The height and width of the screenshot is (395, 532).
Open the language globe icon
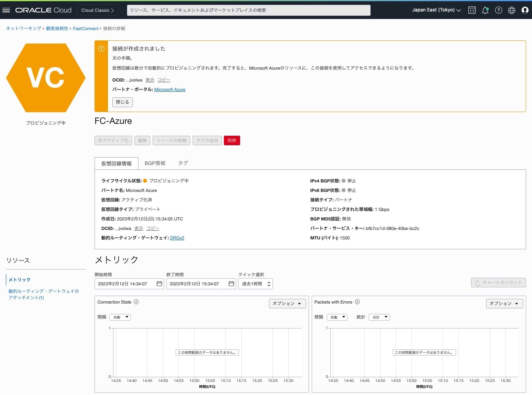point(512,10)
